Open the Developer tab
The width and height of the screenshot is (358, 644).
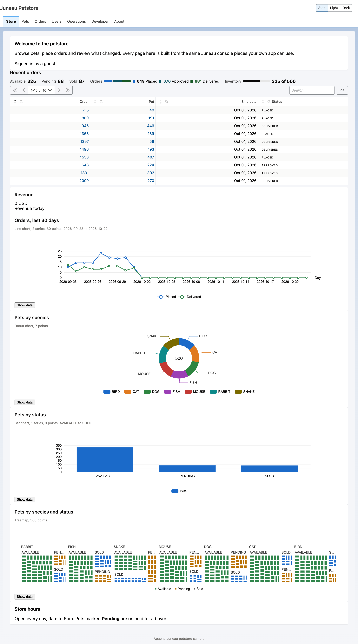(x=100, y=22)
